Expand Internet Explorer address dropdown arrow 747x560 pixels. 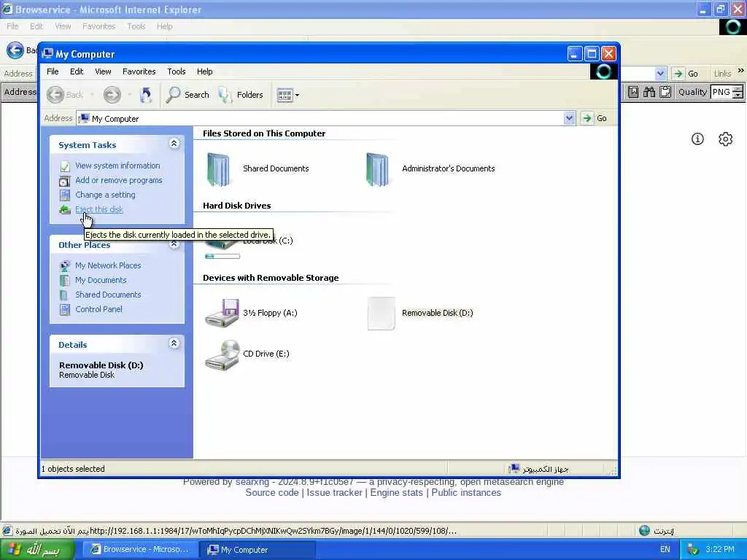click(660, 74)
